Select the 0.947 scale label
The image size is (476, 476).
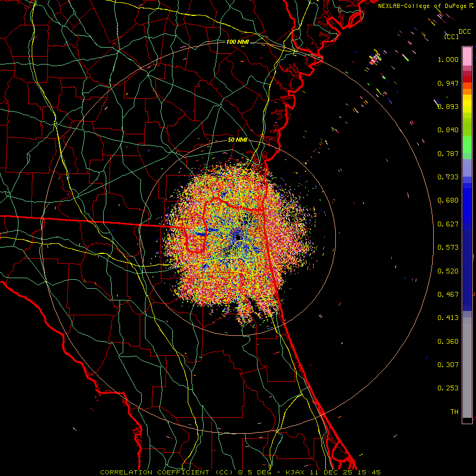point(448,83)
